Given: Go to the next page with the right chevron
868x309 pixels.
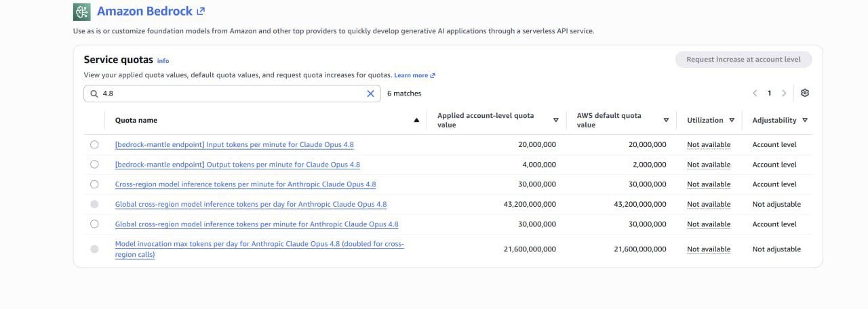Looking at the screenshot, I should pyautogui.click(x=784, y=94).
